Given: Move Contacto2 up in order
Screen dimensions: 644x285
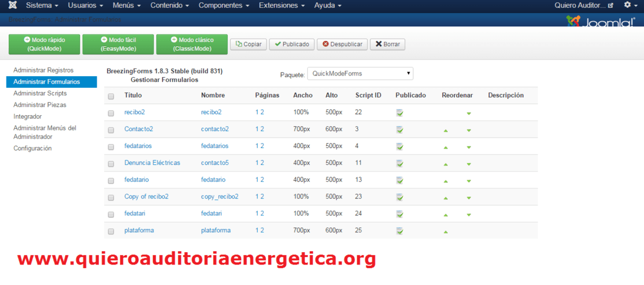Looking at the screenshot, I should [446, 131].
